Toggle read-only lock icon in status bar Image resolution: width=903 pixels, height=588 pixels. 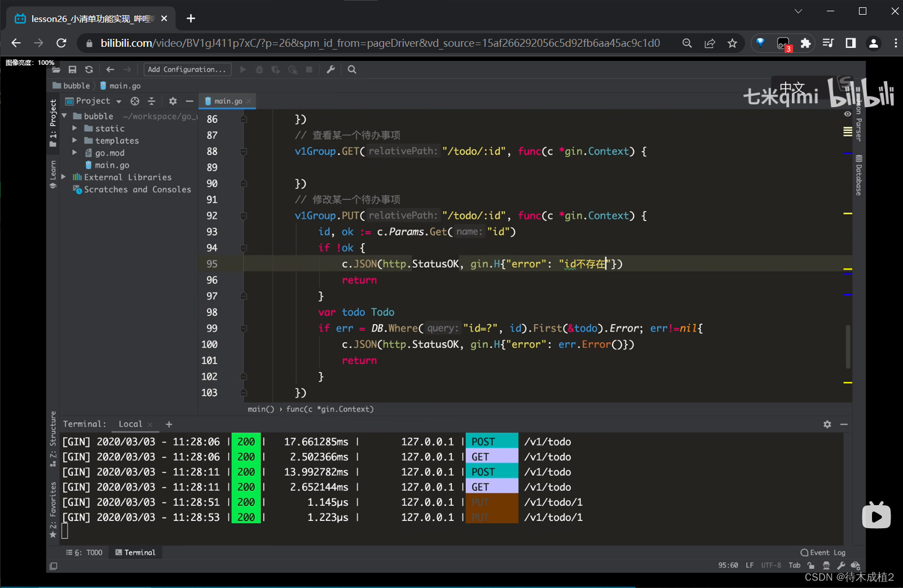pos(811,565)
